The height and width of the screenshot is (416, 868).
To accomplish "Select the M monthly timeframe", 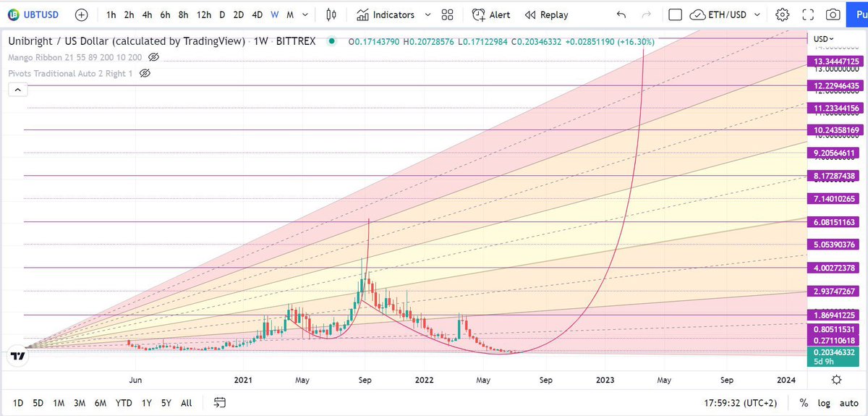I will [290, 14].
